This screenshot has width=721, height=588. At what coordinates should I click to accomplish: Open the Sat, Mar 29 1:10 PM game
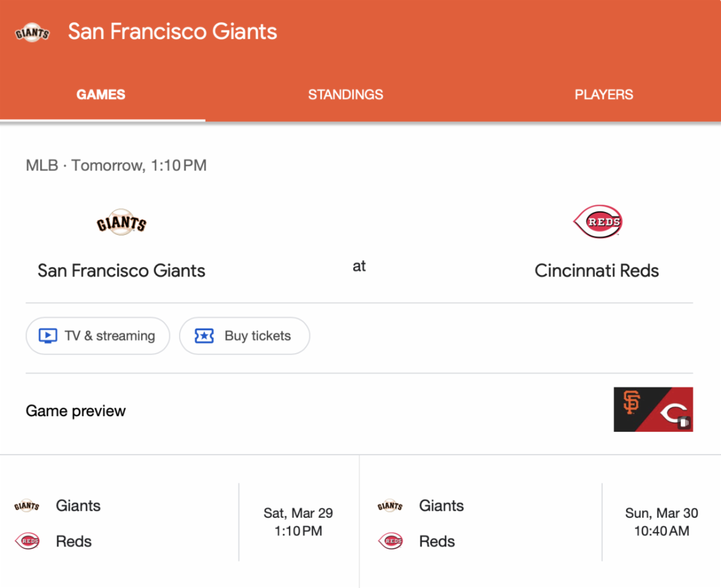click(x=298, y=521)
